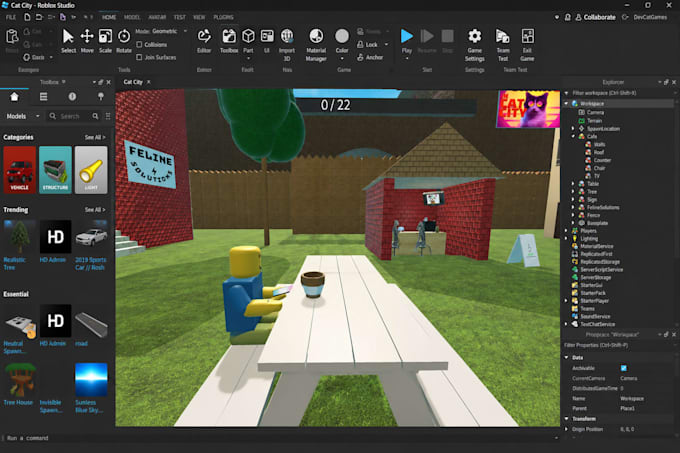Click the 2019 Sports Car model link
The width and height of the screenshot is (680, 453).
click(91, 264)
